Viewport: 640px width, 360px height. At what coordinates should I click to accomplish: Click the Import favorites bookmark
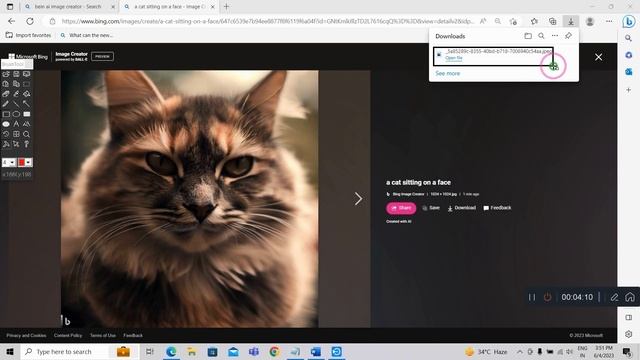(x=29, y=36)
